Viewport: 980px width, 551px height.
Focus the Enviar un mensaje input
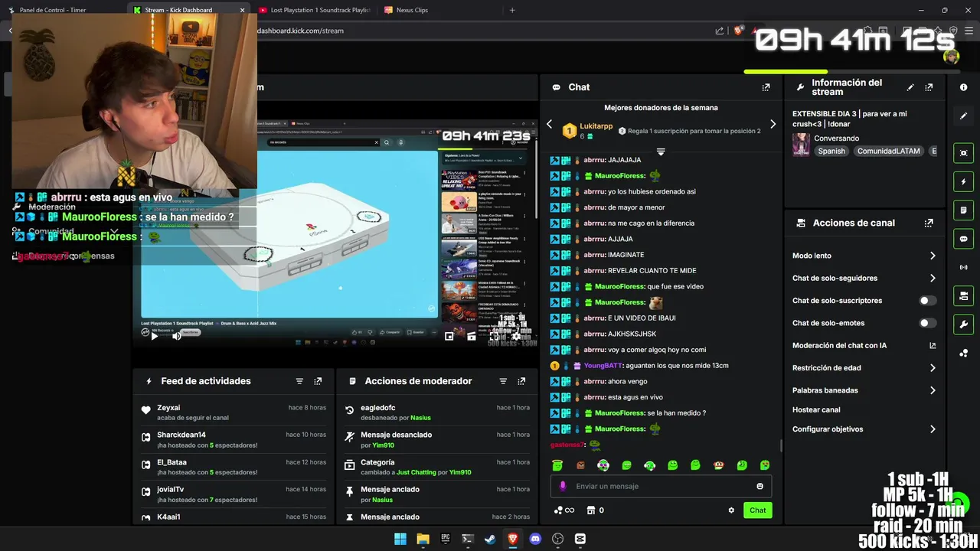coord(661,486)
